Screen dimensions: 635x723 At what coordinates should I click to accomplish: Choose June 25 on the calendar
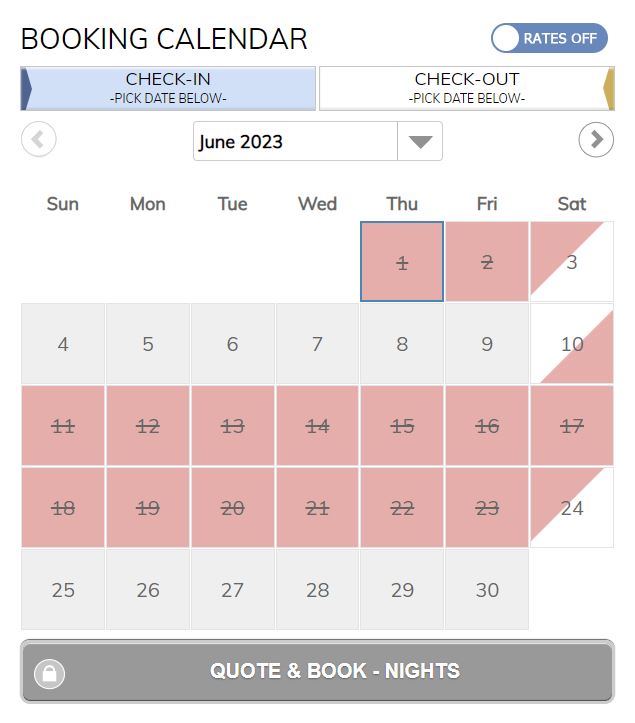pos(63,590)
